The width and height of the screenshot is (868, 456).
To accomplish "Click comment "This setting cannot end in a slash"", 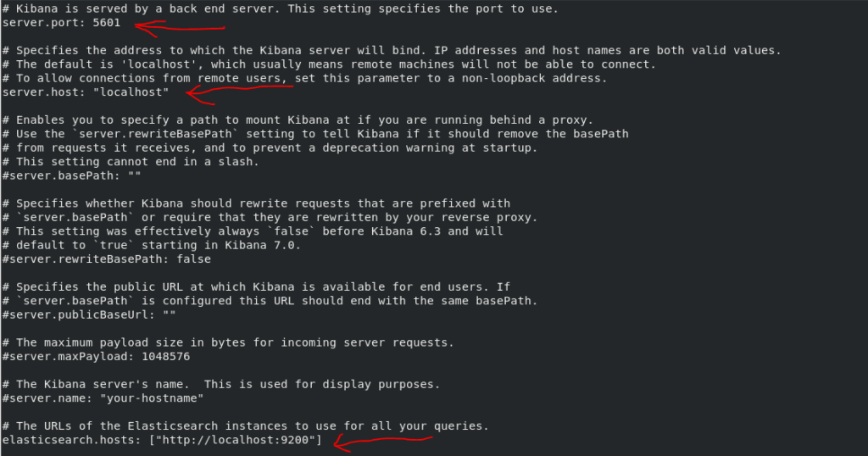I will (x=131, y=162).
